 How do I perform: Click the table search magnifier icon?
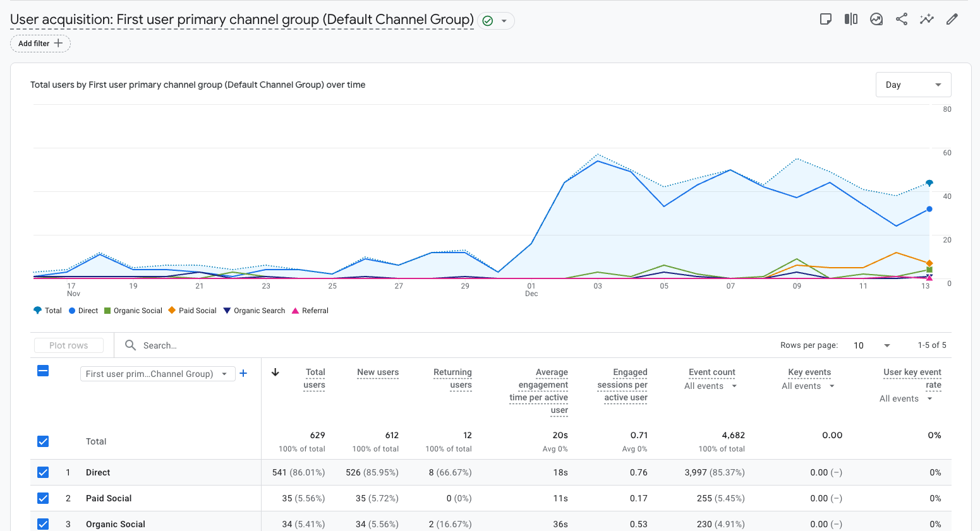point(130,345)
